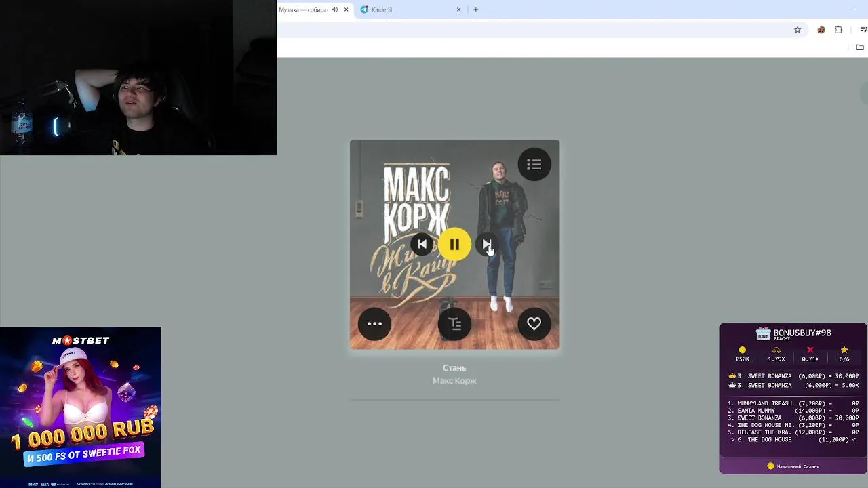Select row 2 Santa Mummy
Image resolution: width=868 pixels, height=488 pixels.
coord(793,411)
